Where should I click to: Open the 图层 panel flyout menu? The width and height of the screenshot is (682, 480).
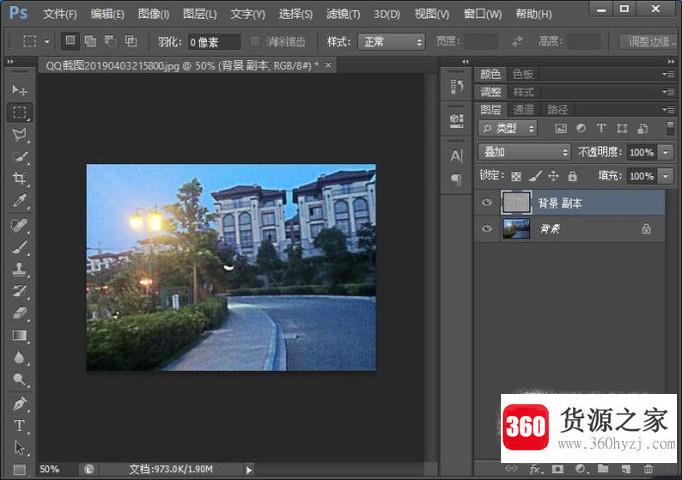pyautogui.click(x=669, y=110)
